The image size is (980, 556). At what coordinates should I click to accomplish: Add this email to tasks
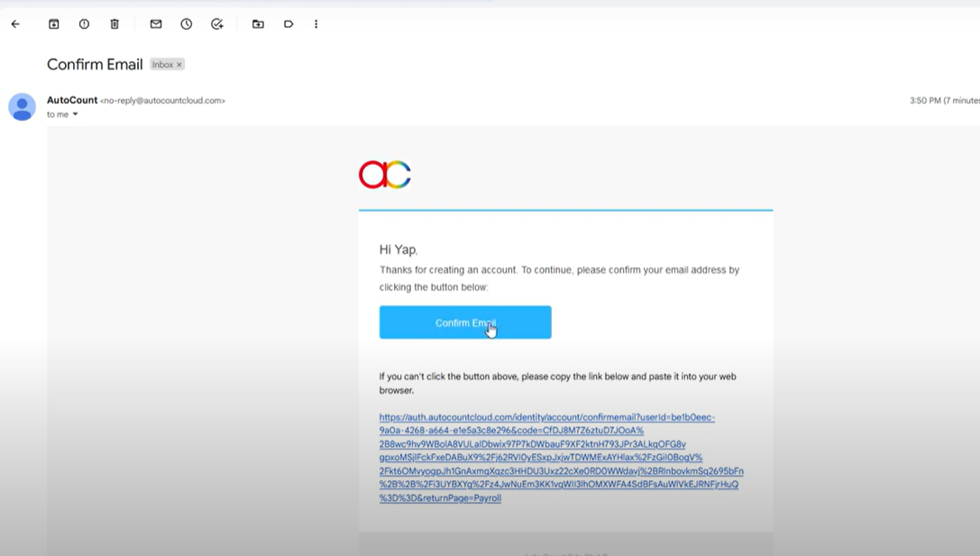217,24
